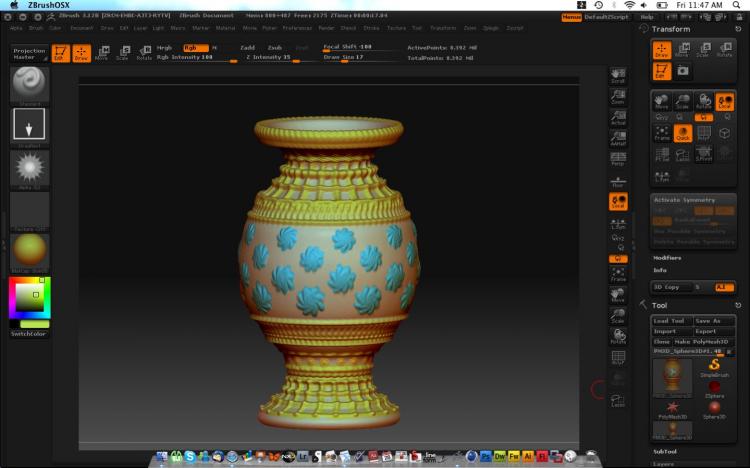Open the alpha selector thumbnail on left shelf
This screenshot has width=750, height=468.
click(x=28, y=165)
